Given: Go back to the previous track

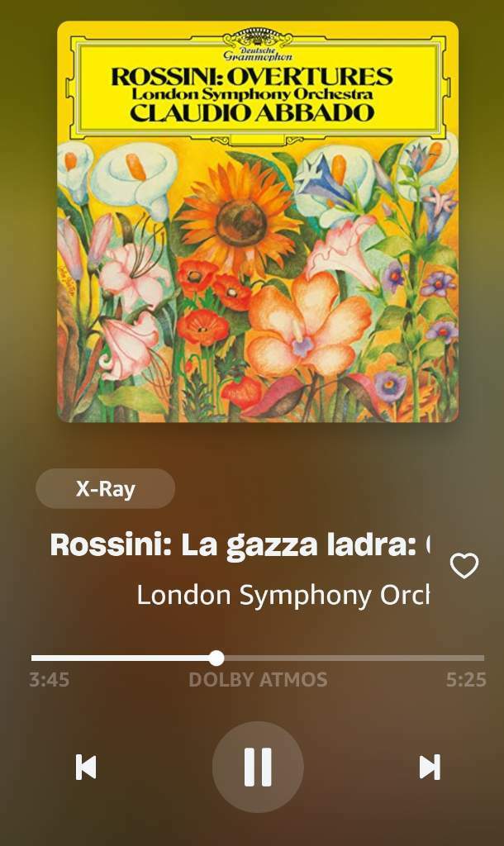Looking at the screenshot, I should [86, 767].
